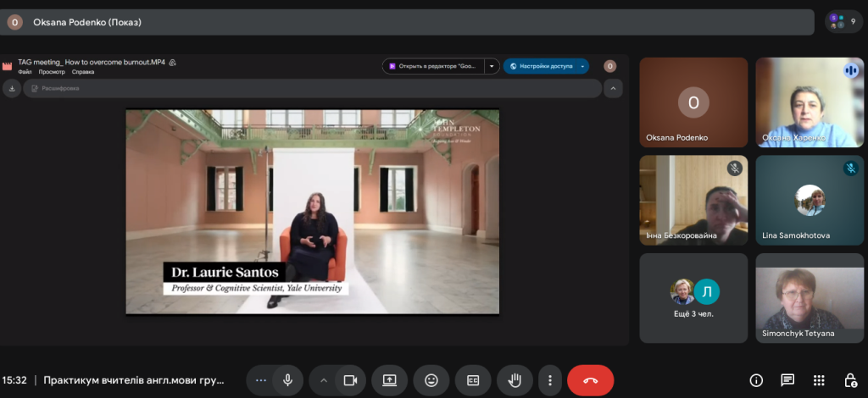Open the Файл menu

(25, 73)
